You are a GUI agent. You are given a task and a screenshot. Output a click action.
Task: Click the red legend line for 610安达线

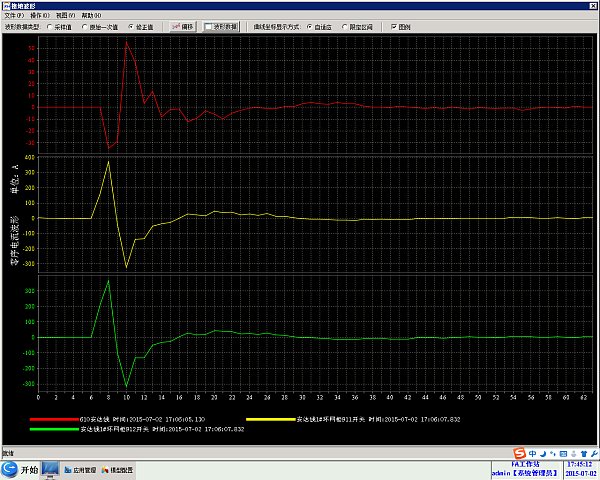coord(54,420)
